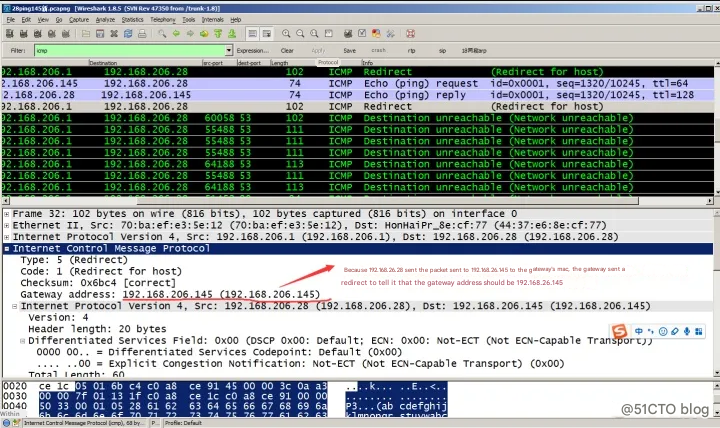Clear the display filter
Image resolution: width=720 pixels, height=428 pixels.
287,51
